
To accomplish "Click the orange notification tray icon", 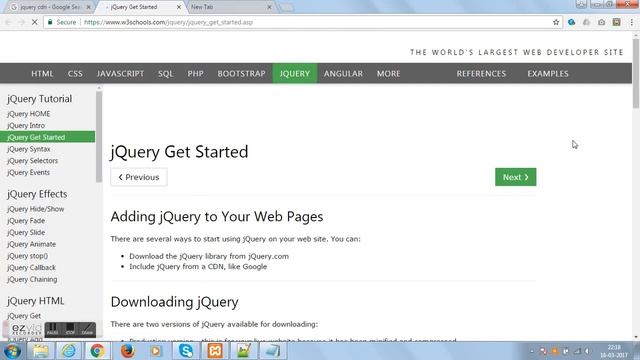I will point(554,351).
